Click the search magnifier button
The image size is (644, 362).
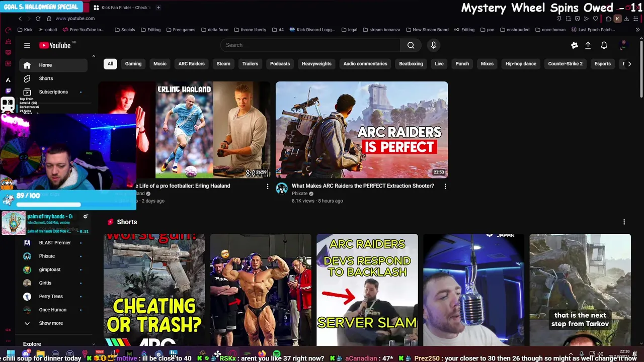pos(411,45)
